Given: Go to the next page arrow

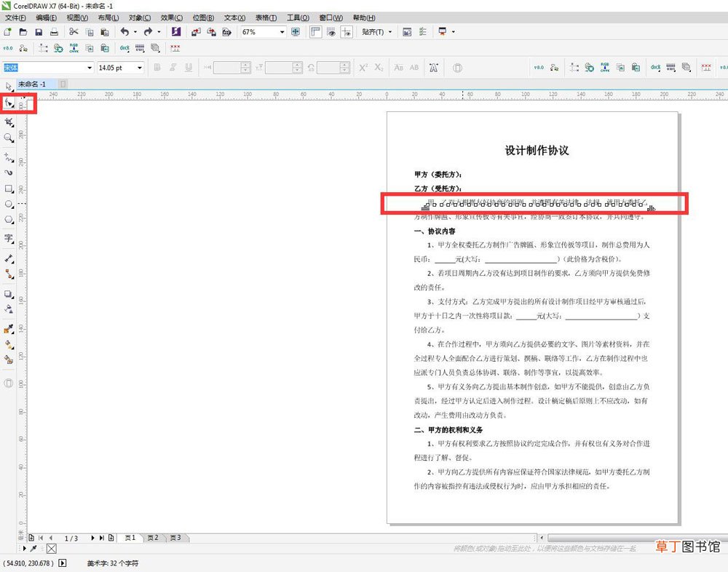Looking at the screenshot, I should pyautogui.click(x=93, y=538).
